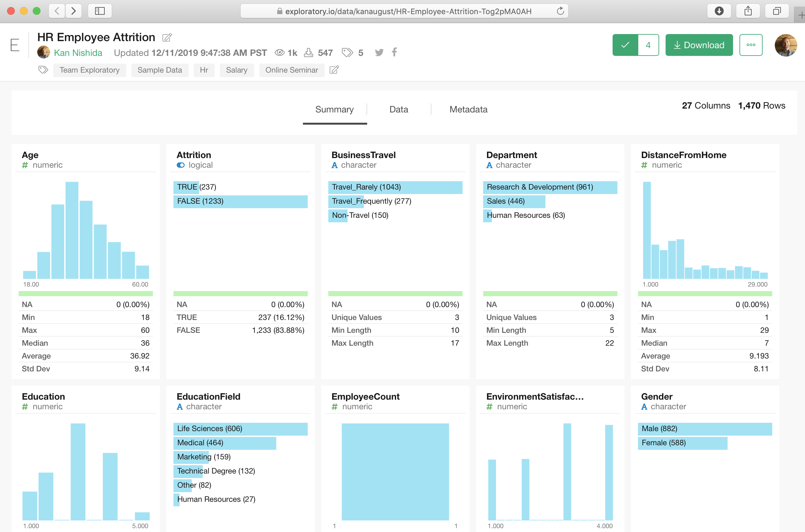Click the edit tags pencil icon

(334, 70)
